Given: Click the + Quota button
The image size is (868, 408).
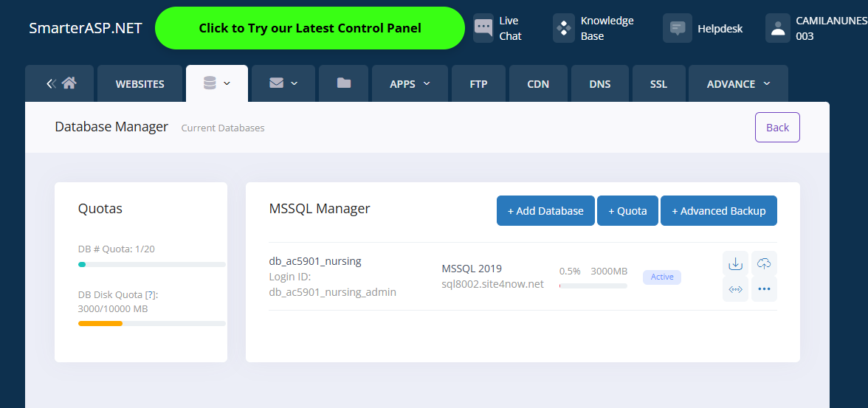Looking at the screenshot, I should click(x=627, y=211).
